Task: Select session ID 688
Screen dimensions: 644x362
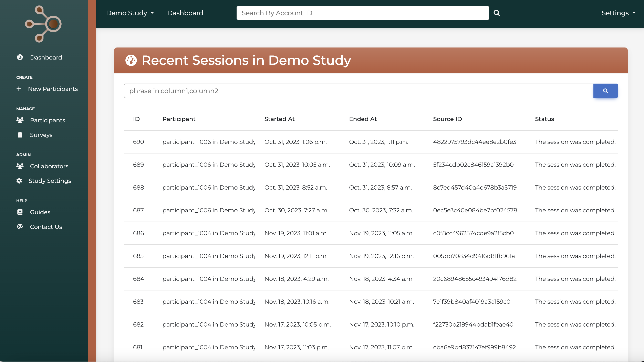Action: [x=138, y=187]
